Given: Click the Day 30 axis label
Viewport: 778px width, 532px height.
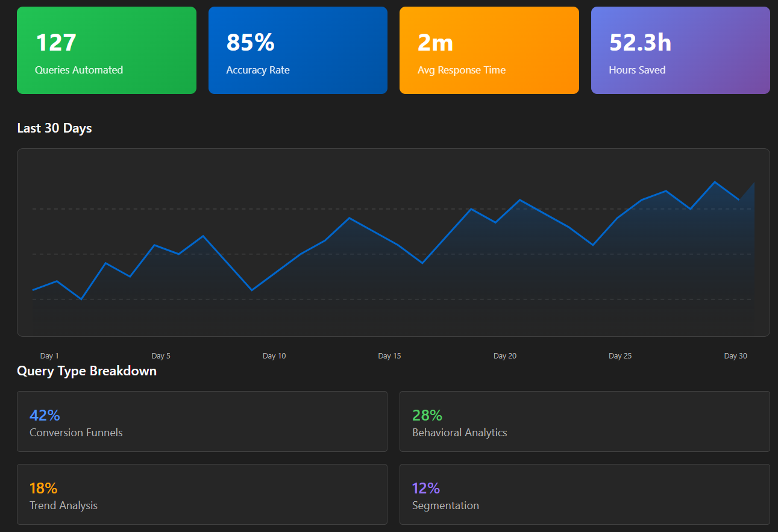Looking at the screenshot, I should click(x=736, y=356).
